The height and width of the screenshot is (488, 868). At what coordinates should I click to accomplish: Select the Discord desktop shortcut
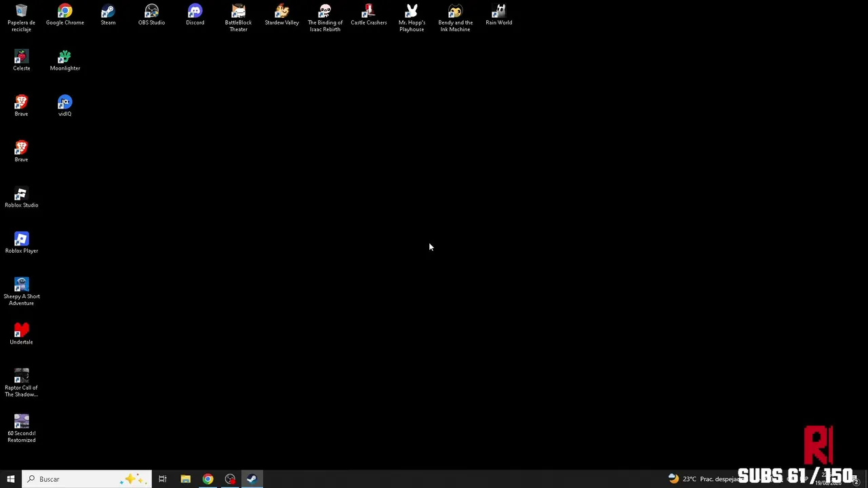[195, 15]
